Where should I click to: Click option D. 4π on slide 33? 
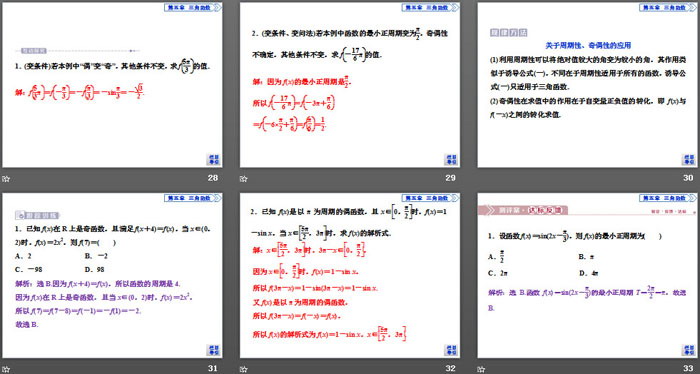(589, 273)
